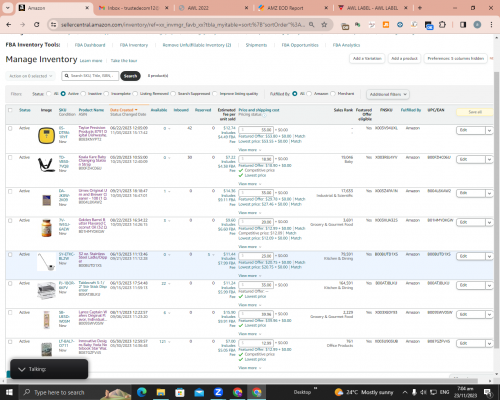Screen dimensions: 500x400
Task: Sort by the Date Created column header
Action: tap(123, 110)
